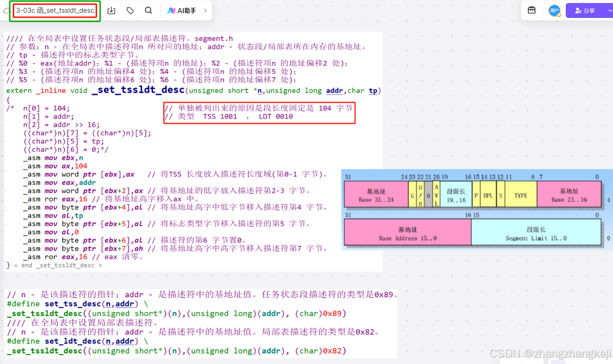Screen dimensions: 613x364
Task: Click the comment '类型 TSS 10B1 , LDT 0010'
Action: 229,116
